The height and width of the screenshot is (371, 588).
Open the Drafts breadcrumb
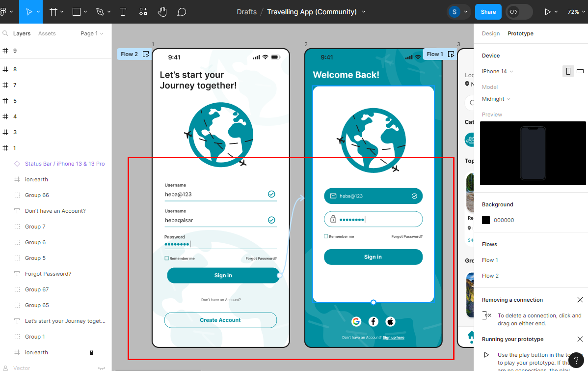point(246,12)
